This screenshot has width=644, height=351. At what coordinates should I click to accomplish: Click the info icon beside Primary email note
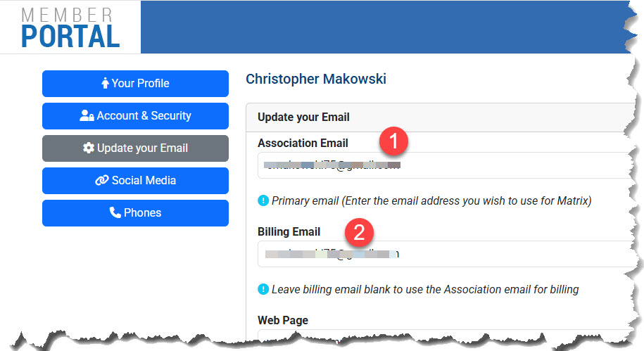click(x=263, y=200)
